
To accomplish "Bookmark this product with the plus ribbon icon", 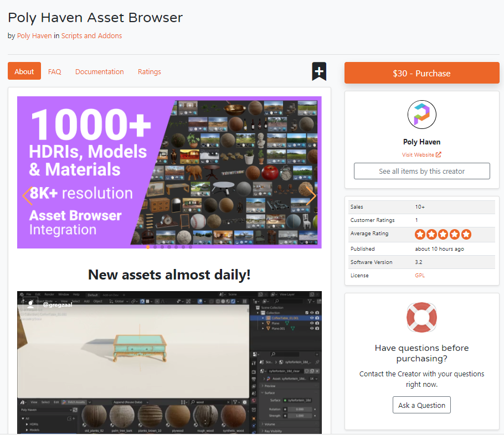I will click(x=319, y=71).
